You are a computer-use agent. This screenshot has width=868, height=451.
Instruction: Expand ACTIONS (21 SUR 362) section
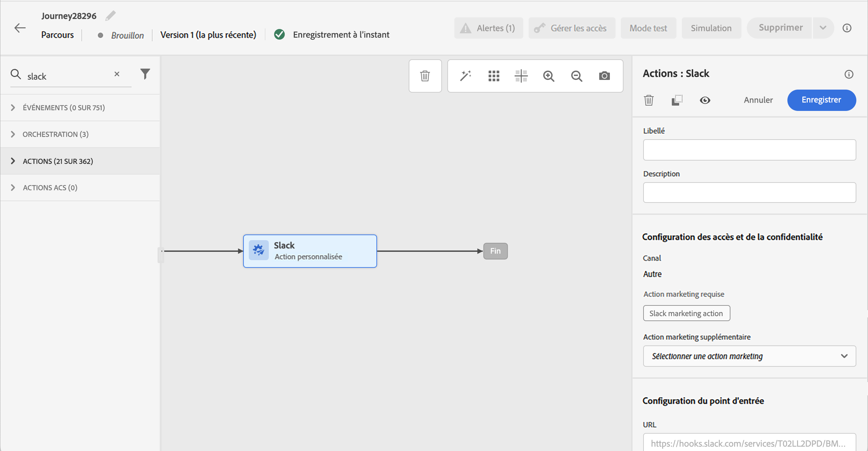[13, 161]
